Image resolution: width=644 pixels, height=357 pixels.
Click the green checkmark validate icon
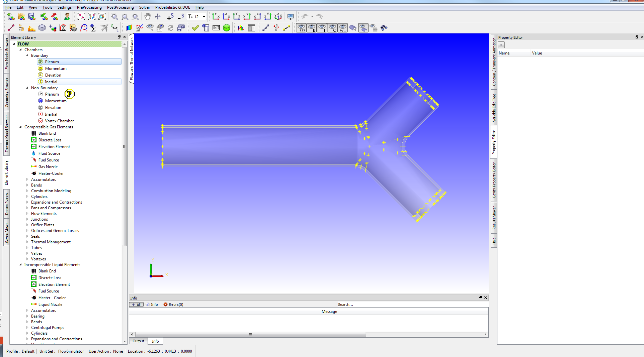pos(195,28)
